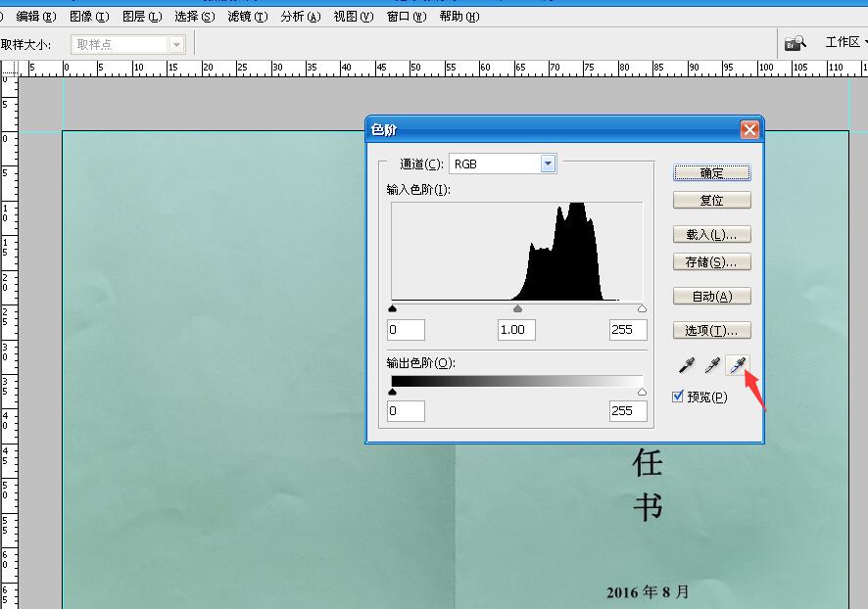The image size is (868, 609).
Task: Open the 图像 menu
Action: (89, 17)
